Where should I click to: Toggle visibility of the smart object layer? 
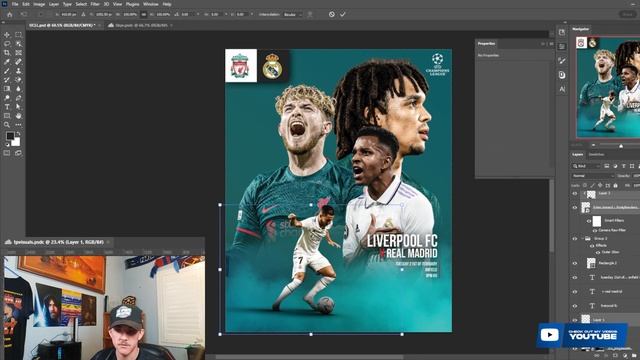click(x=575, y=207)
